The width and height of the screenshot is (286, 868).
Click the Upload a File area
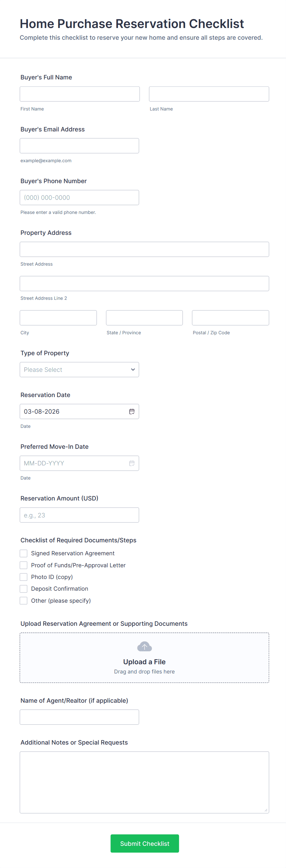pyautogui.click(x=144, y=661)
